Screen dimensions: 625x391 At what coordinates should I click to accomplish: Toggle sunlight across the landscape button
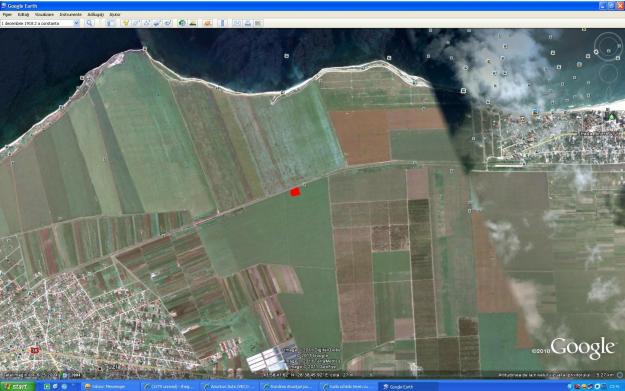[193, 23]
